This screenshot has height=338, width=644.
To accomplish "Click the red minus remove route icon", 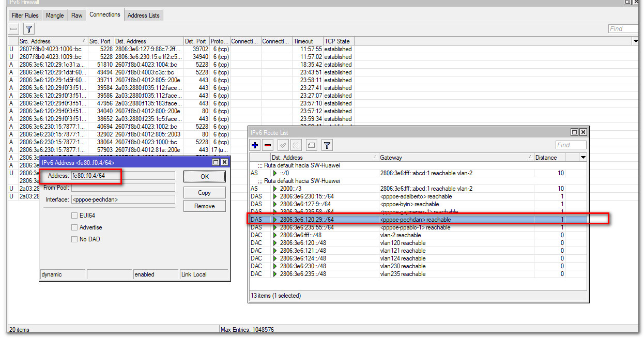I will pos(267,145).
